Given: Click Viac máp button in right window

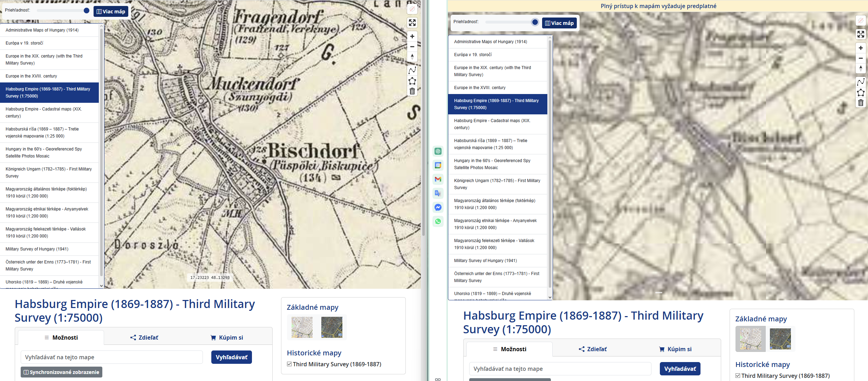Looking at the screenshot, I should click(x=559, y=23).
